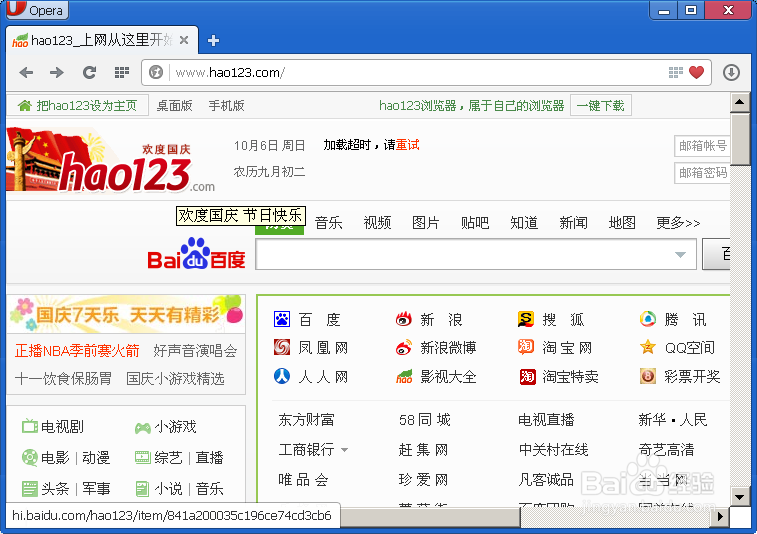Click 一键下载 button
The image size is (757, 534).
[x=601, y=105]
